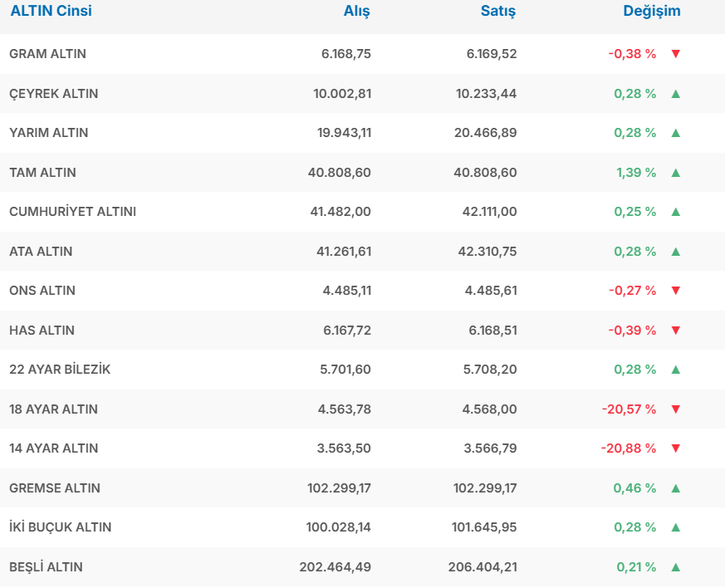Click the red down arrow for 18 AYAR ALTIN

click(675, 409)
